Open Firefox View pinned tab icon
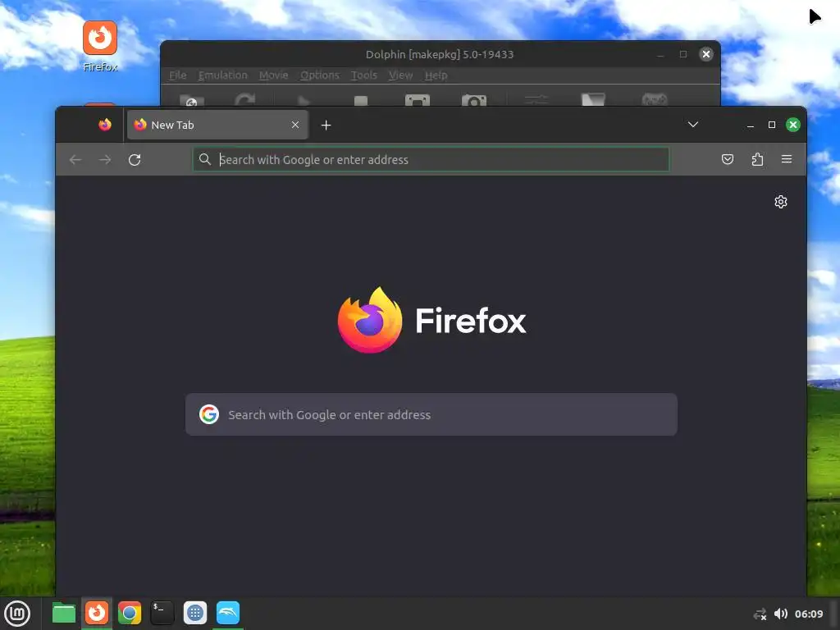 point(105,125)
